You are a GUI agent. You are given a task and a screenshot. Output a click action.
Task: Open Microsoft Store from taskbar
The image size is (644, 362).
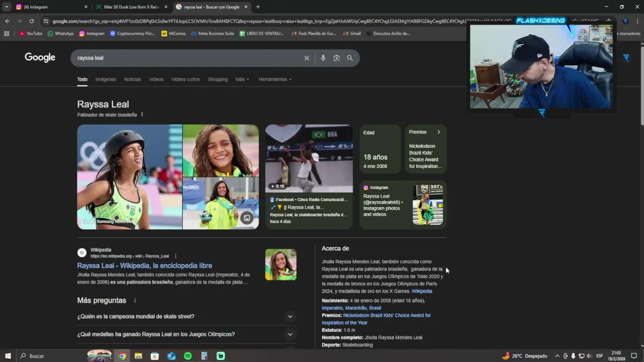(154, 356)
